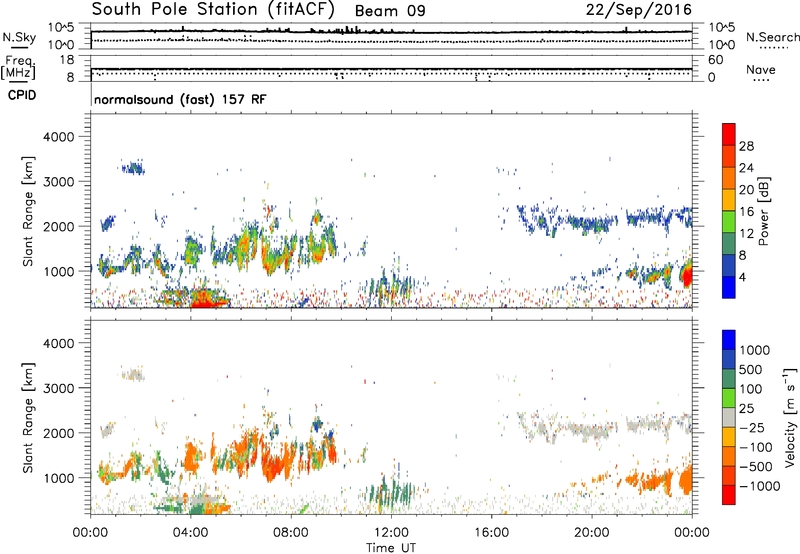Pick the light green 12-16 dB colorbar segment

(729, 222)
